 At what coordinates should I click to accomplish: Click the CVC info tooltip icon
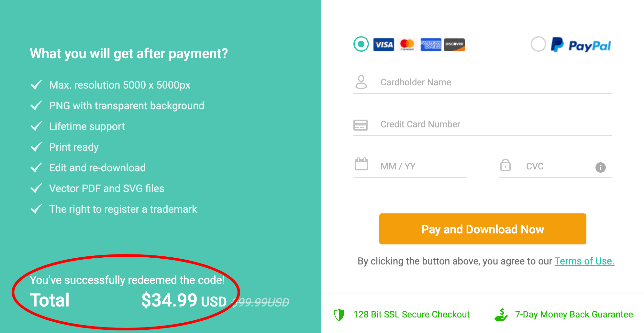[x=600, y=167]
